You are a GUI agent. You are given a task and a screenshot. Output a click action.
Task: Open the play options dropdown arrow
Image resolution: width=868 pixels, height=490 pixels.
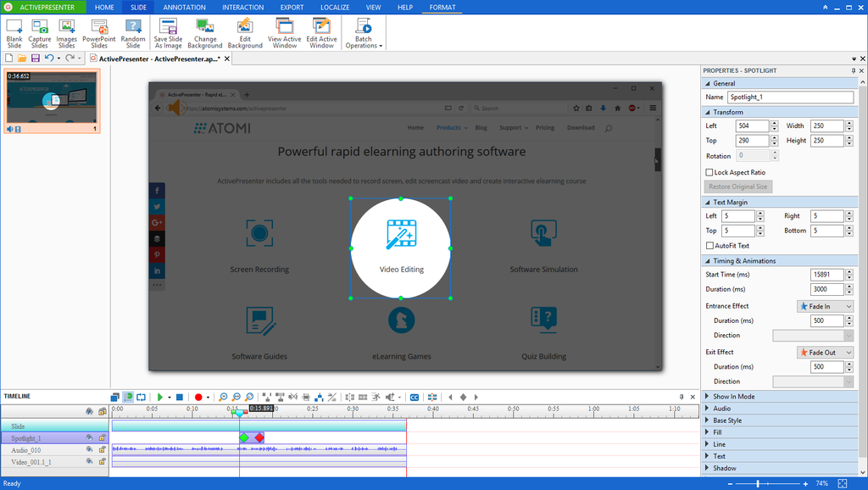(x=170, y=398)
